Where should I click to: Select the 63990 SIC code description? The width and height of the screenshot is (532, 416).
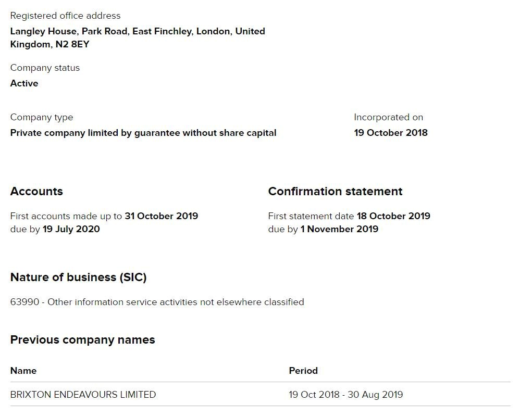pos(157,302)
